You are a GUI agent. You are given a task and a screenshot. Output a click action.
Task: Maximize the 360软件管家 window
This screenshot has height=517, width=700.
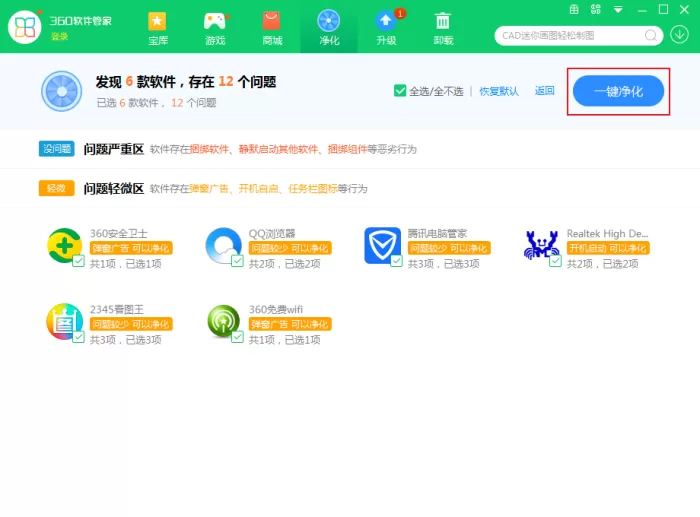pyautogui.click(x=663, y=9)
